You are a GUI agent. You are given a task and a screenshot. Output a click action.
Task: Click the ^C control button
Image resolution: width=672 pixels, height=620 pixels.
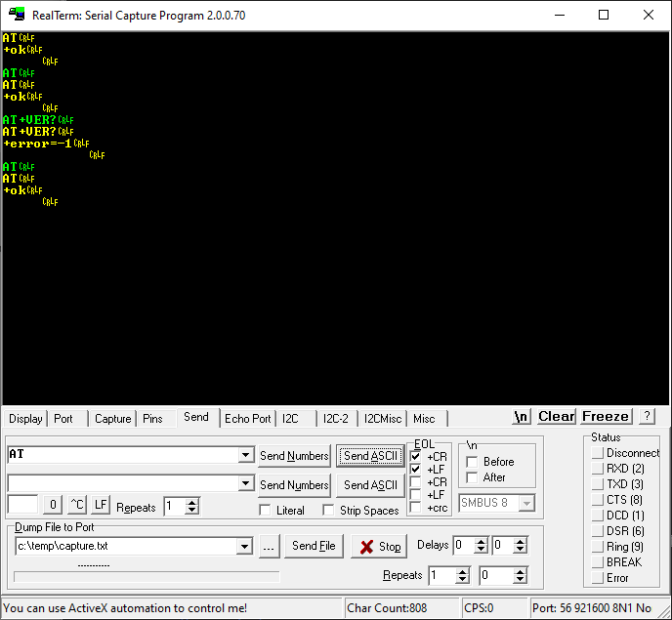tap(77, 505)
